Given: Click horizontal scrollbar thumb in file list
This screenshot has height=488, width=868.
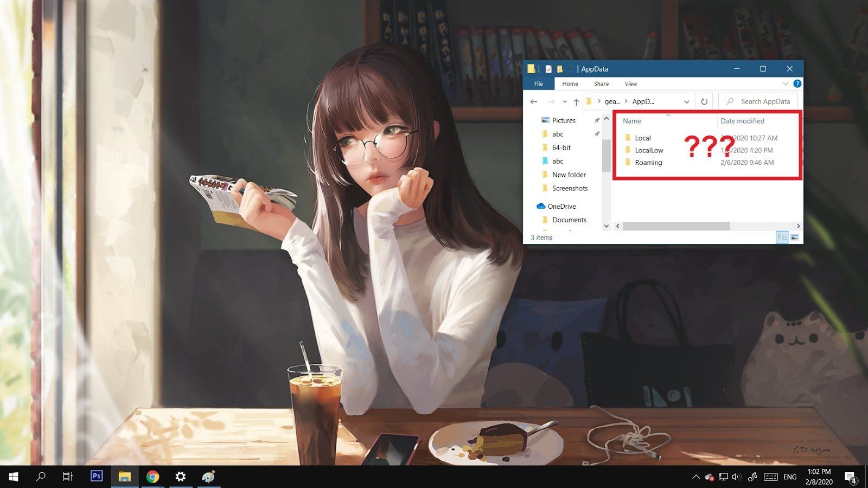Looking at the screenshot, I should 676,226.
